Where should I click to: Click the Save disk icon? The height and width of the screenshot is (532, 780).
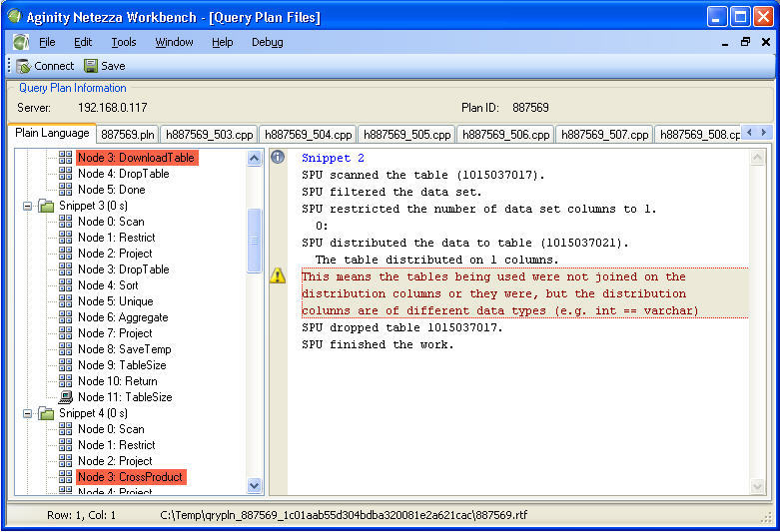(91, 66)
